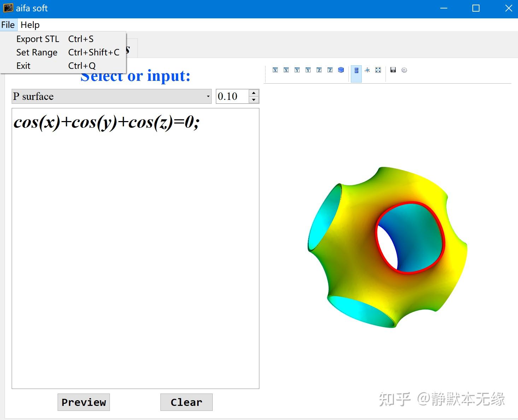Viewport: 518px width, 420px height.
Task: Open the settings gear icon
Action: [x=404, y=70]
